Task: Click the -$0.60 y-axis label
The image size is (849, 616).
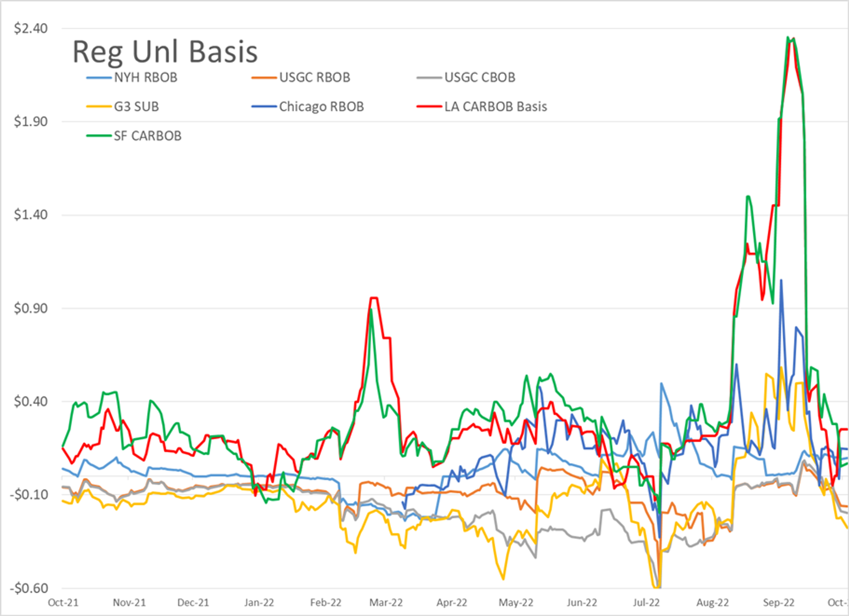Action: (29, 588)
